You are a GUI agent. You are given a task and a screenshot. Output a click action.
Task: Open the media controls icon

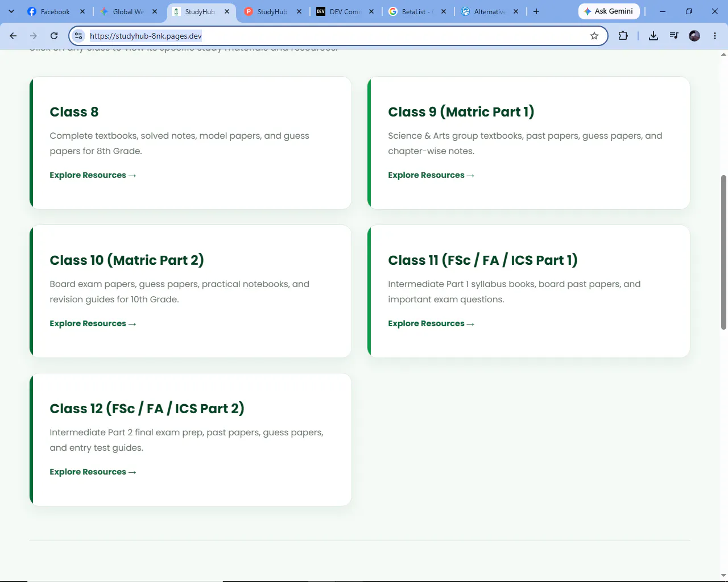[674, 36]
